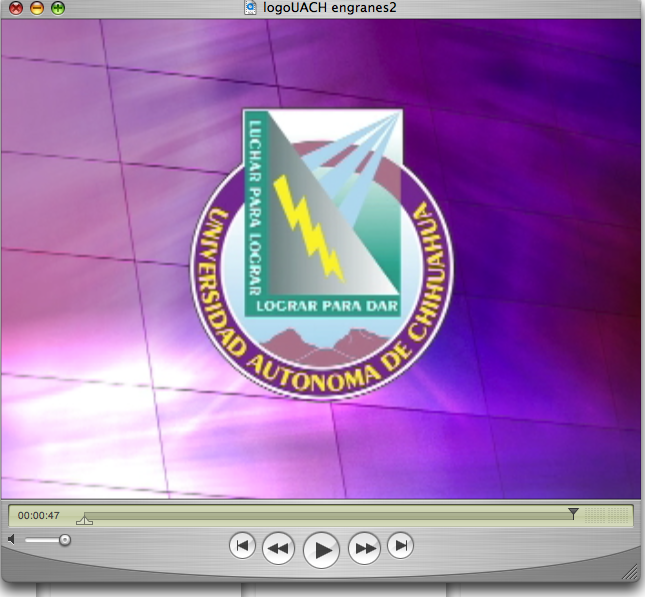Screen dimensions: 645x597
Task: Zoom the window using the green button
Action: pos(58,8)
